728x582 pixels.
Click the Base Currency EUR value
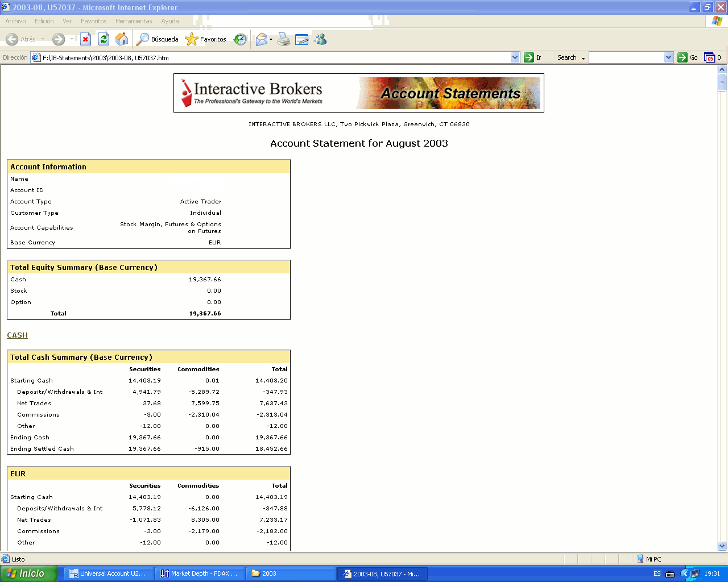[x=214, y=243]
